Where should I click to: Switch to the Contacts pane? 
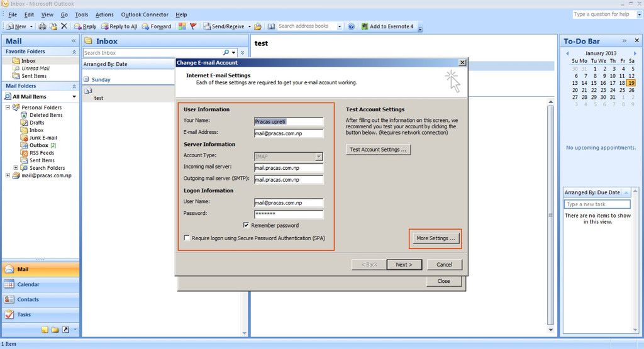coord(40,299)
